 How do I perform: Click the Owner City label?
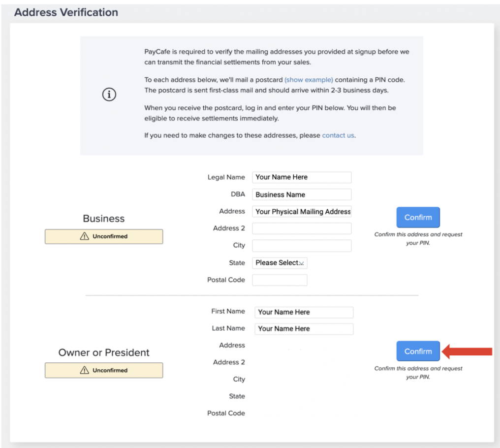coord(239,379)
